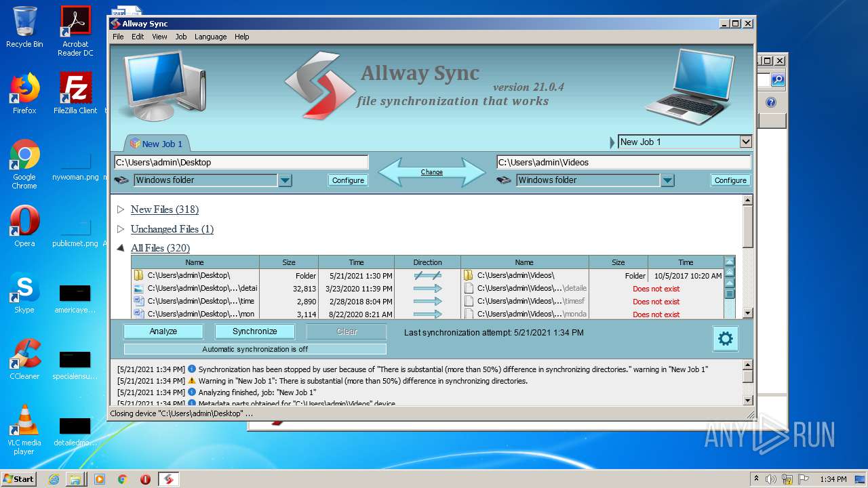The width and height of the screenshot is (868, 488).
Task: Click the log panel scroll down arrow
Action: tap(747, 400)
